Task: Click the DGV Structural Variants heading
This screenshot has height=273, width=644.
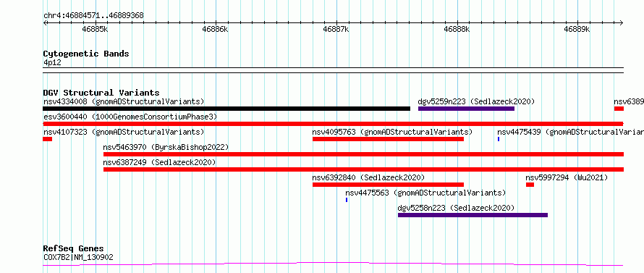Action: pyautogui.click(x=101, y=93)
